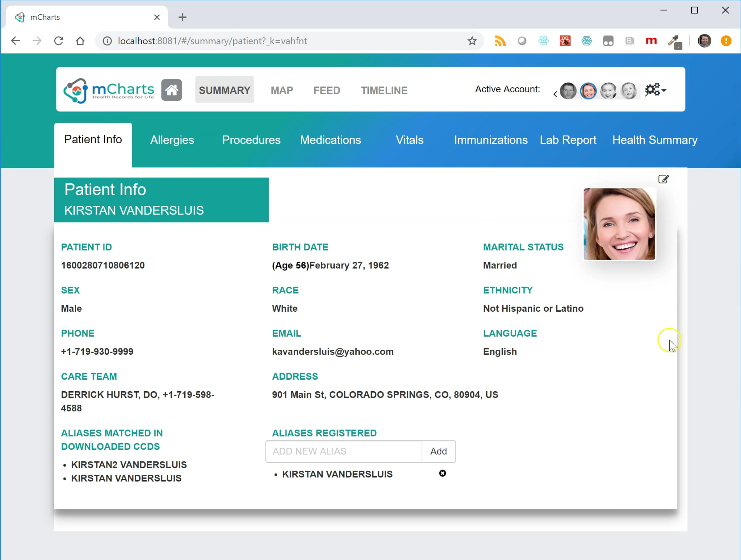Screen dimensions: 741x560
Task: Open the React DevTools extension icon
Action: click(543, 41)
